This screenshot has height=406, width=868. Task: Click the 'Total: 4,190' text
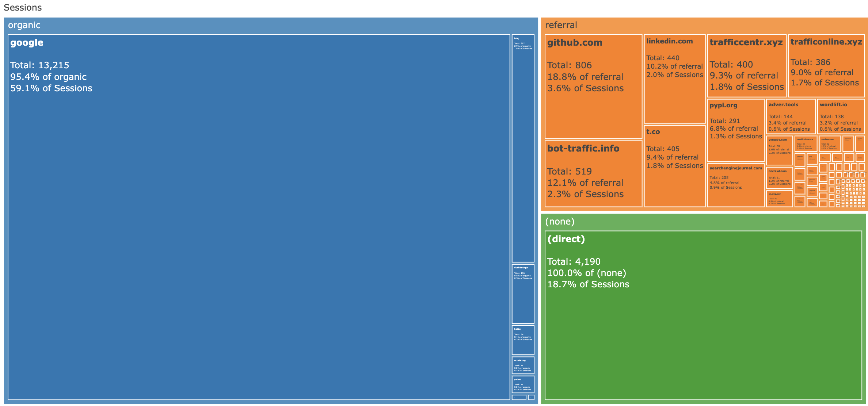coord(574,262)
